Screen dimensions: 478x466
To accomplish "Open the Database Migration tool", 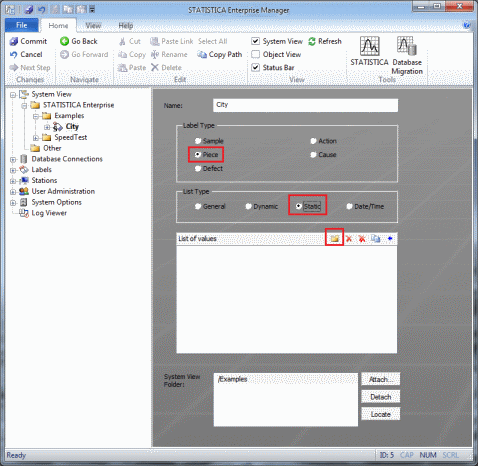I will (x=407, y=56).
